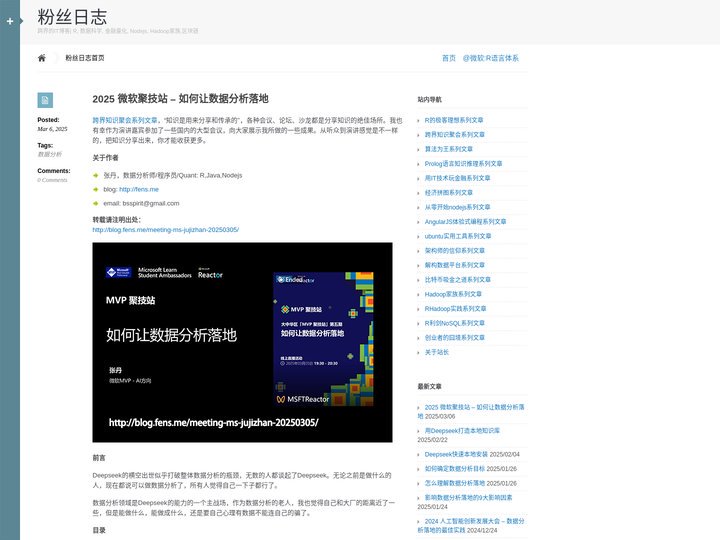
Task: Open 解构数据平台系列文章 link
Action: point(455,265)
